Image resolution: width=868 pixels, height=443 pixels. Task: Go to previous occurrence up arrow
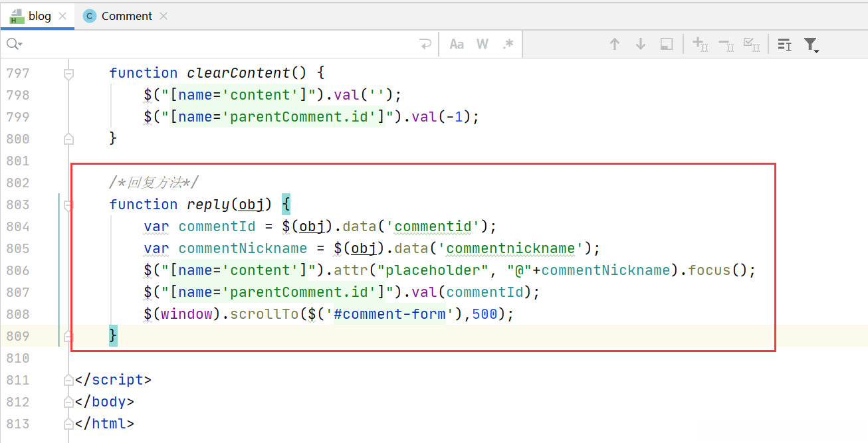click(615, 44)
